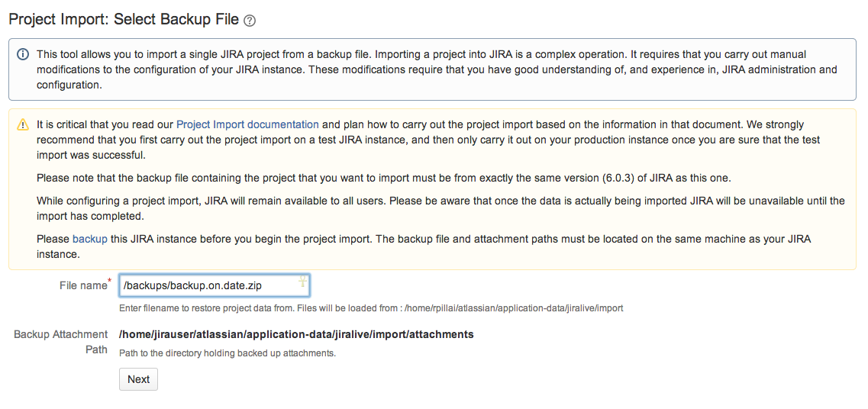Viewport: 868px width, 409px height.
Task: Click the help icon beside the page title
Action: [250, 21]
